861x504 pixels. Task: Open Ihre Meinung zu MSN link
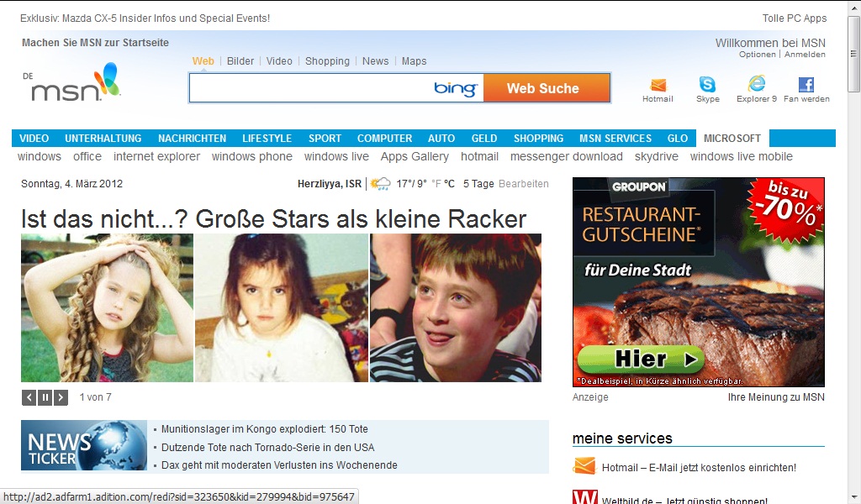(776, 397)
